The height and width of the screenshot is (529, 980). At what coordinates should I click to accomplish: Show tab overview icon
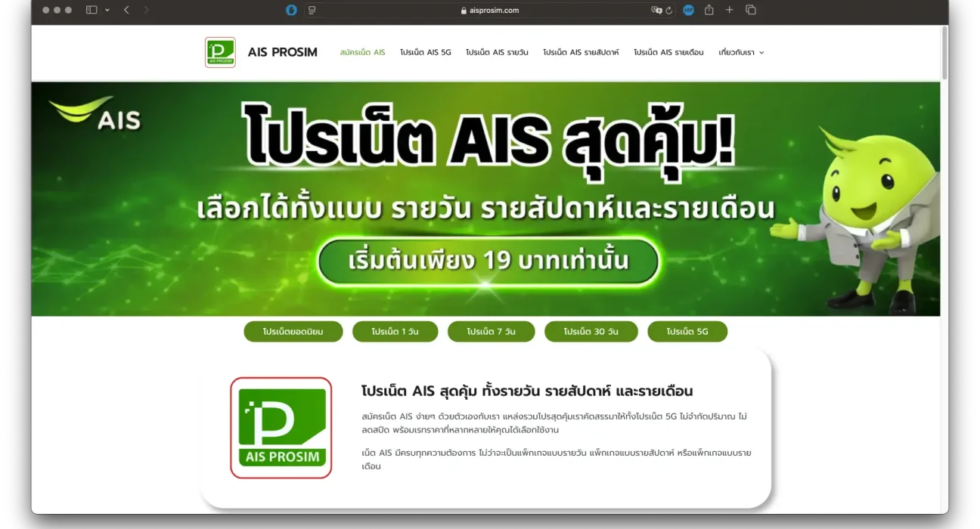pos(751,10)
